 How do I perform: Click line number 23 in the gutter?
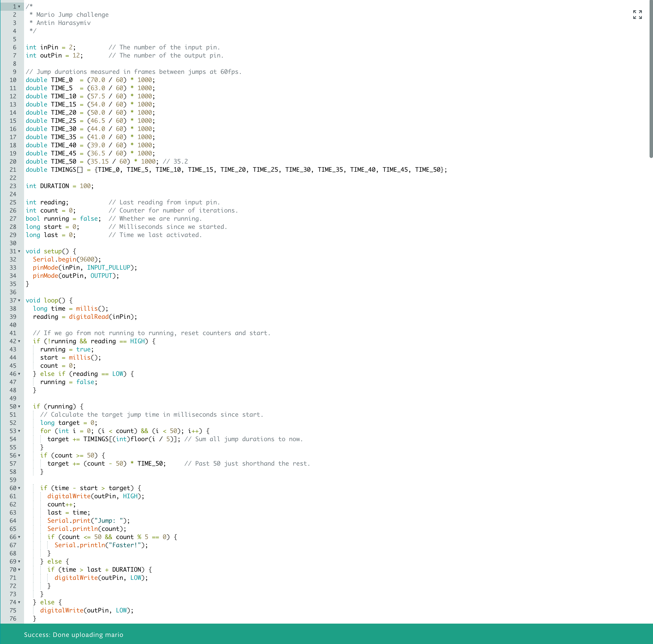click(13, 186)
